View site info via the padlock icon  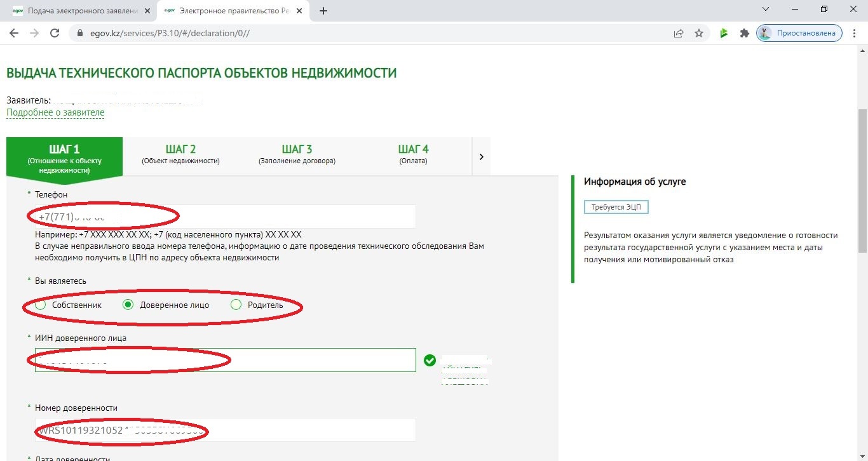(79, 33)
